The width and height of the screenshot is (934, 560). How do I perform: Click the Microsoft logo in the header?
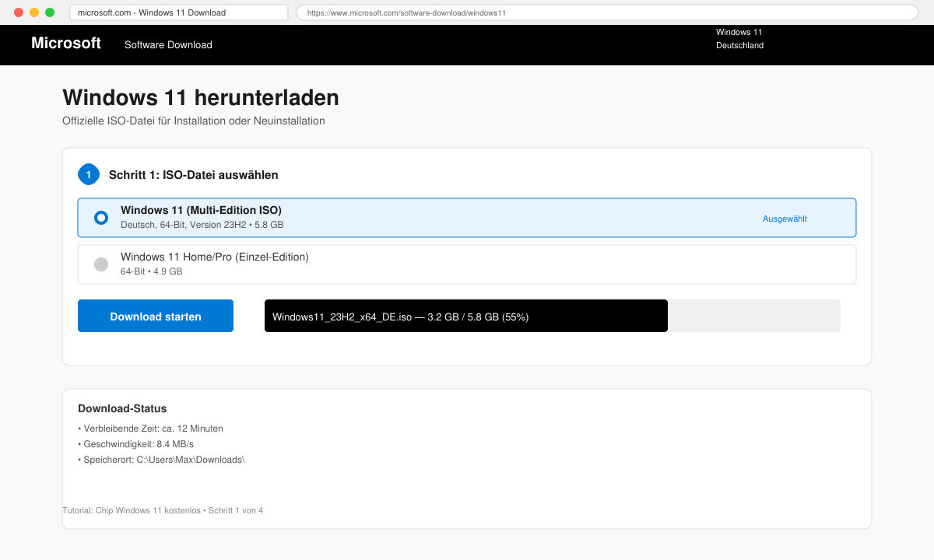coord(66,44)
